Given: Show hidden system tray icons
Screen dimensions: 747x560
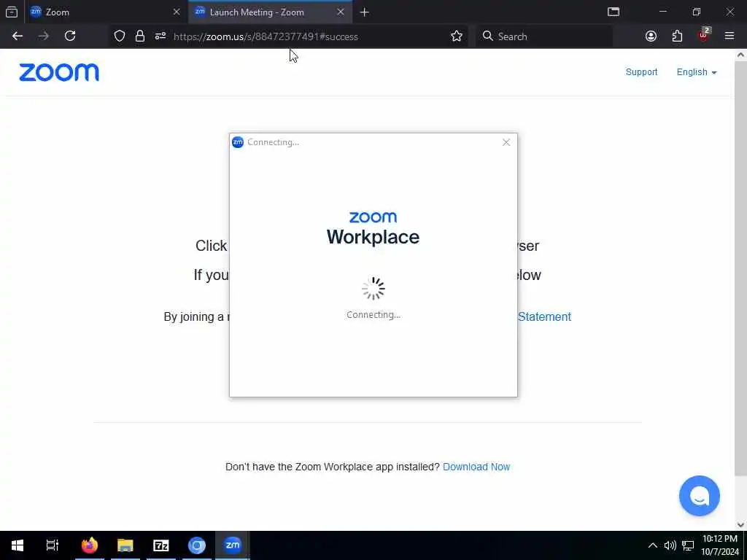Looking at the screenshot, I should (653, 545).
